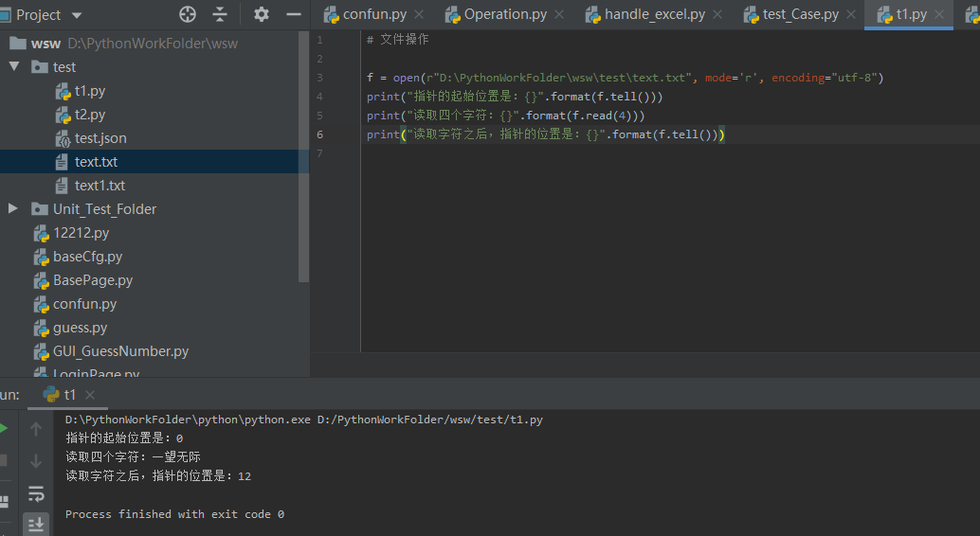Select the t1.py editor tab
The height and width of the screenshot is (536, 980).
click(911, 14)
